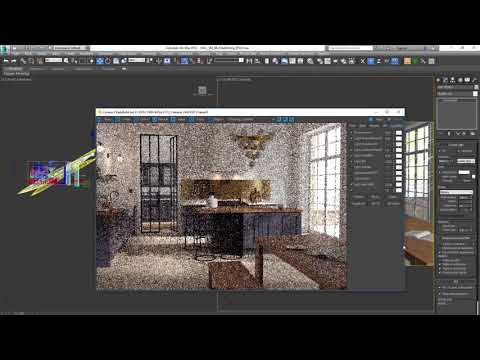
Task: Click first LightMix row color swatch
Action: pyautogui.click(x=398, y=133)
